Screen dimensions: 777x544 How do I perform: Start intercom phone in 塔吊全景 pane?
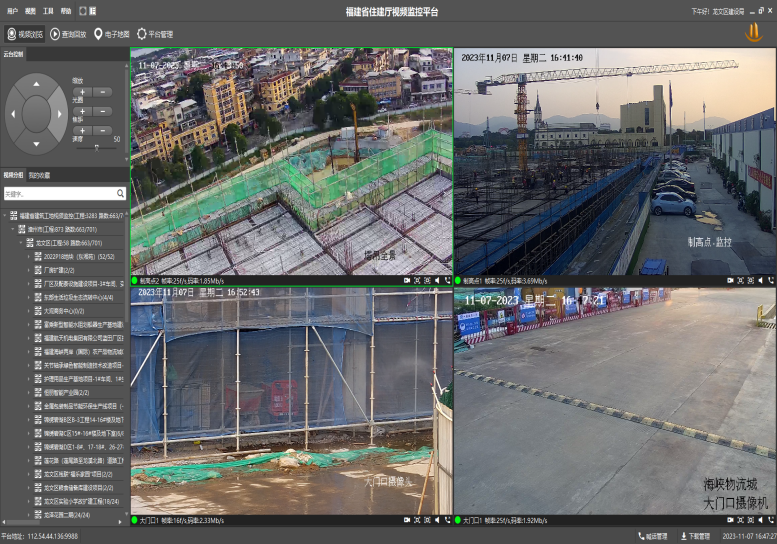pos(447,280)
